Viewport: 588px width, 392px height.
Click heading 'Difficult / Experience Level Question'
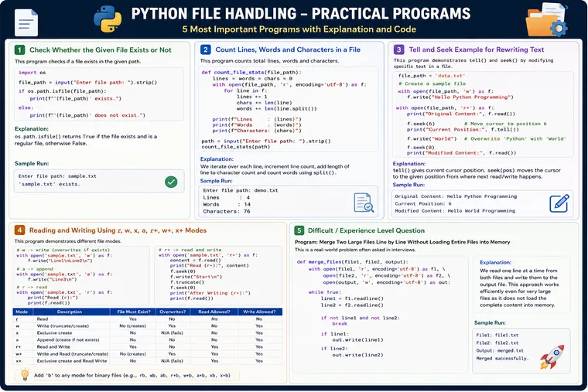point(366,230)
